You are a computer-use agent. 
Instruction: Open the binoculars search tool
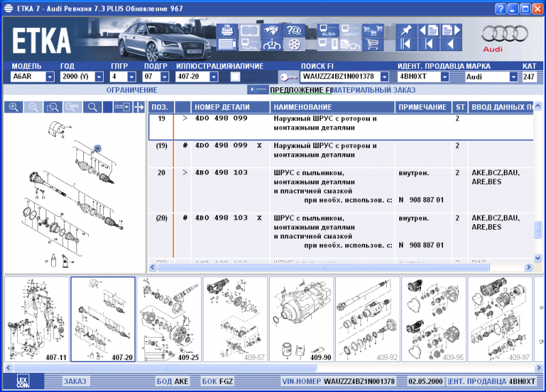(x=272, y=30)
